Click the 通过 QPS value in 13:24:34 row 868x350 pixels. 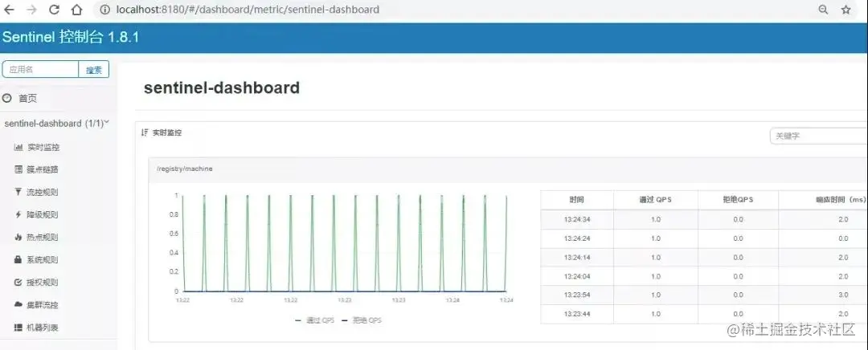coord(656,219)
